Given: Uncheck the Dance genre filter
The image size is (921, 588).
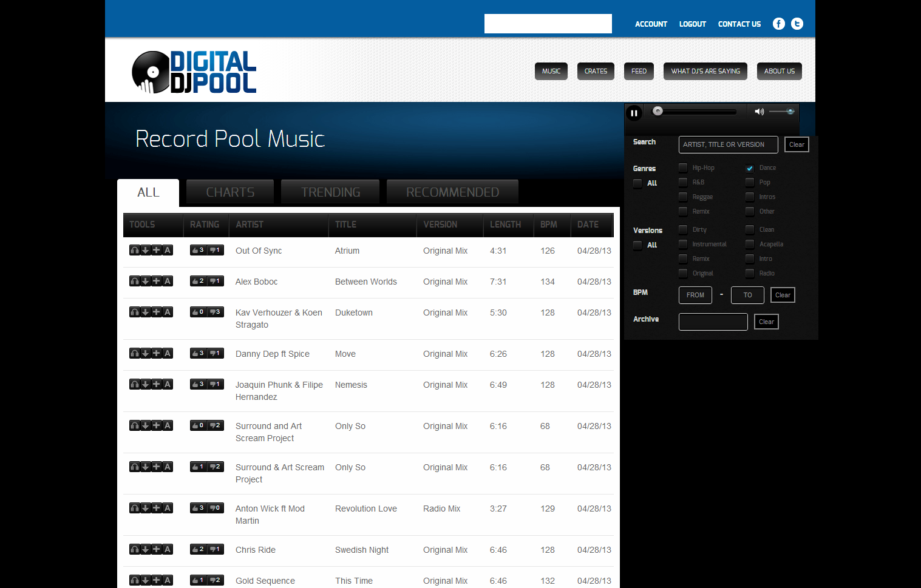Looking at the screenshot, I should [x=749, y=167].
